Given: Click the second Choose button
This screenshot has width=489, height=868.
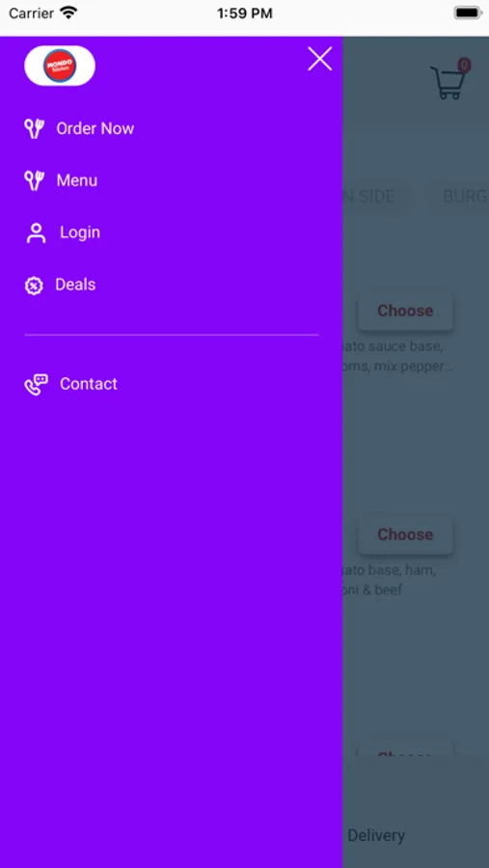Looking at the screenshot, I should coord(405,534).
